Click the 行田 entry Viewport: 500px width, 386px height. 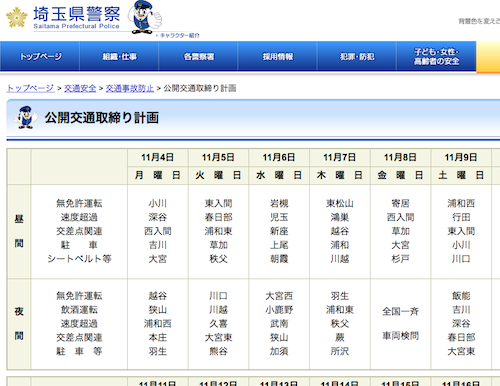[x=461, y=217]
